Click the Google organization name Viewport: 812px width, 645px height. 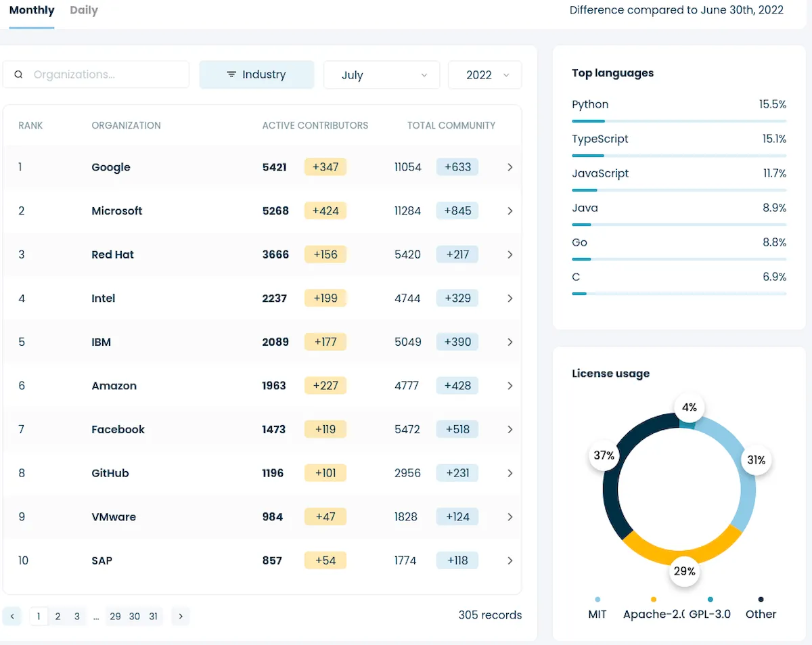[x=111, y=167]
